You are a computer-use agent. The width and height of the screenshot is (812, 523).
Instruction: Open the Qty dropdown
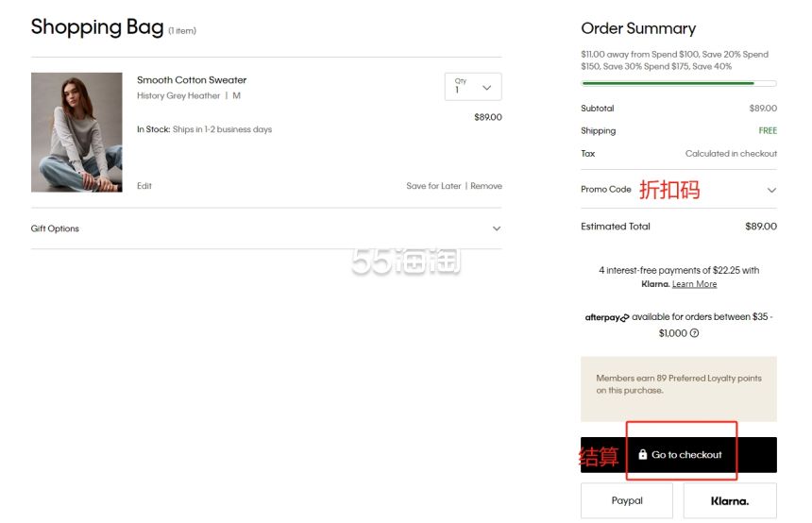(473, 87)
